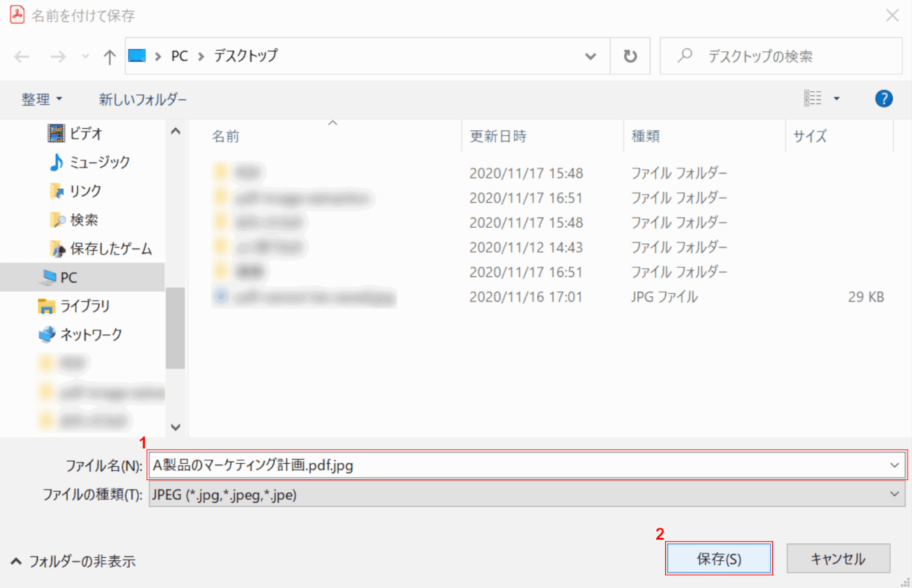Screen dimensions: 912x588
Task: Click New Folder in the toolbar
Action: [x=143, y=99]
